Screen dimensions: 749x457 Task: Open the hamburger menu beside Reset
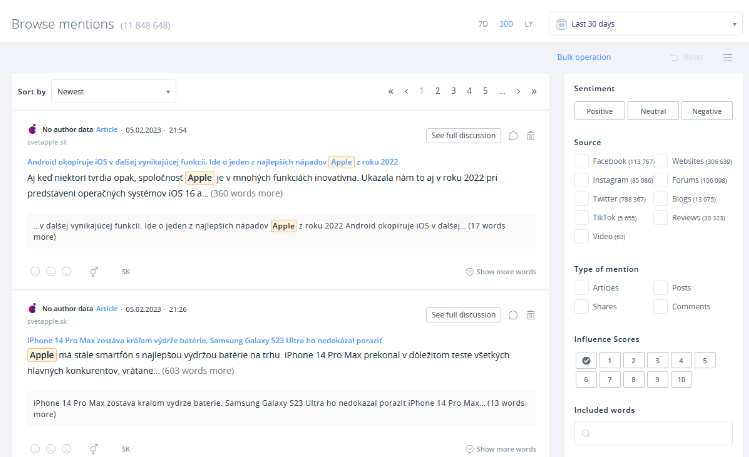[727, 57]
